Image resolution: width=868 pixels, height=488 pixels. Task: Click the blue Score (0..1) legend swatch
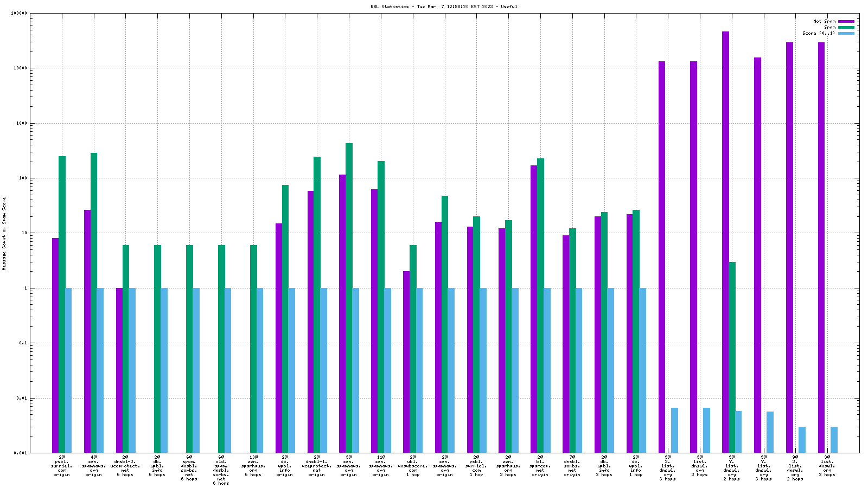(846, 33)
